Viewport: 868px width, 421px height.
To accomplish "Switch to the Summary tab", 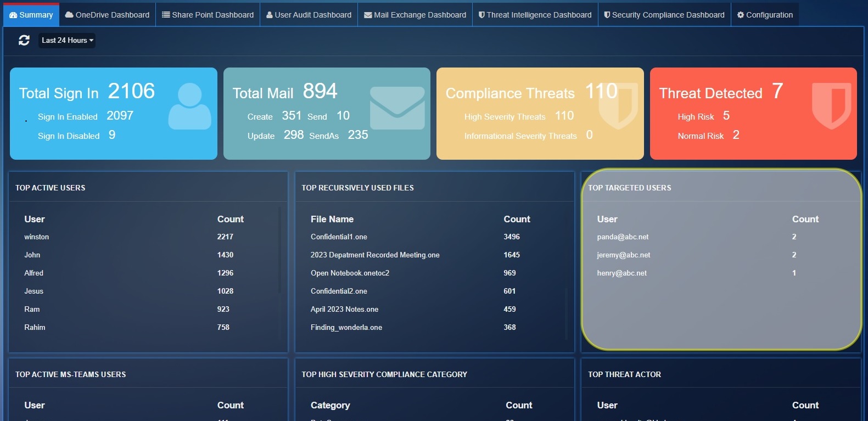I will pos(31,15).
